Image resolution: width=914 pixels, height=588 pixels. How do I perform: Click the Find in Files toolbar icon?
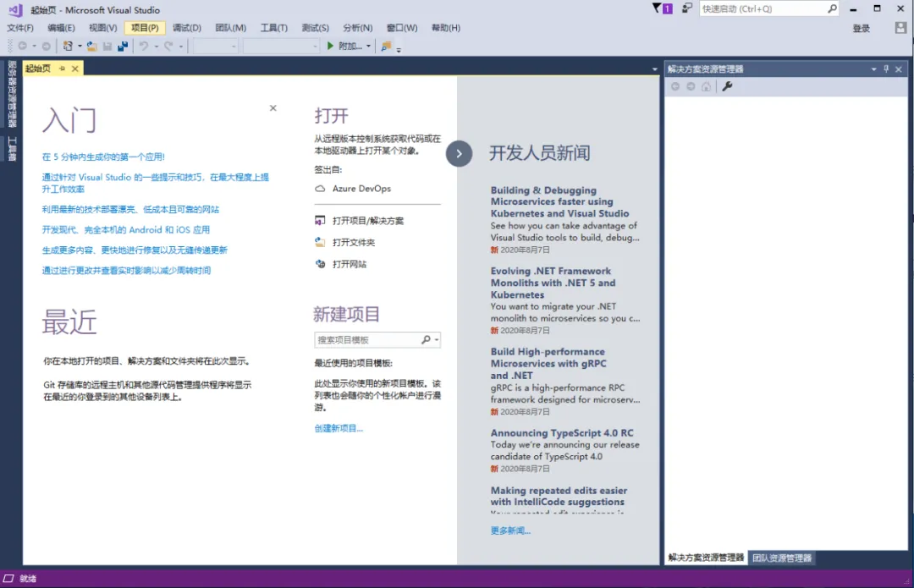point(385,46)
